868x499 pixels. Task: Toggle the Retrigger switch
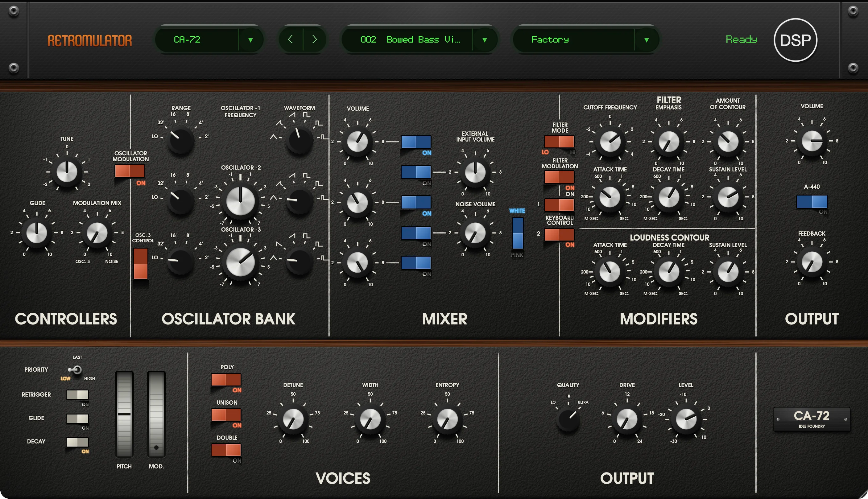[77, 395]
